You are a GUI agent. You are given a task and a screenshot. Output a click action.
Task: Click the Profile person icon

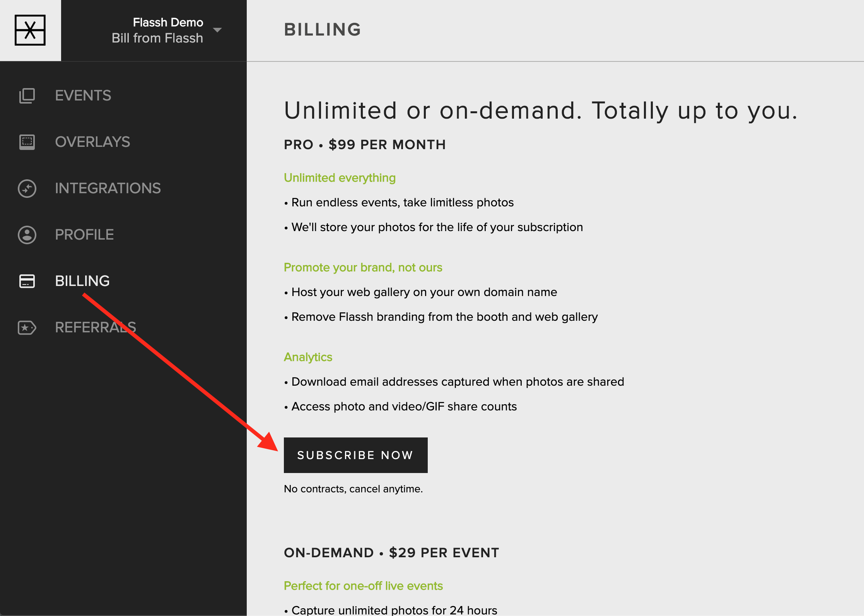(x=27, y=235)
